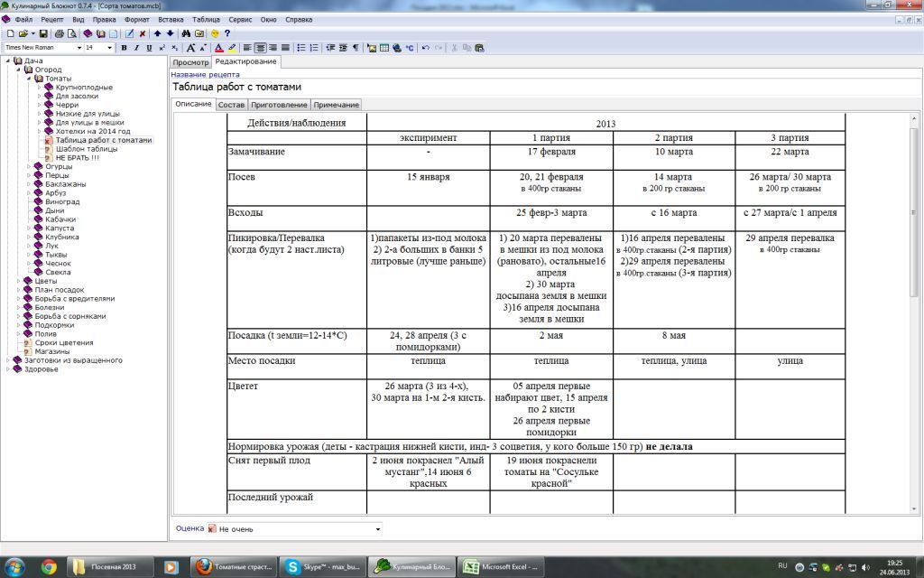Select Шаблон таблицы in the tree
This screenshot has height=578, width=924.
(x=86, y=149)
